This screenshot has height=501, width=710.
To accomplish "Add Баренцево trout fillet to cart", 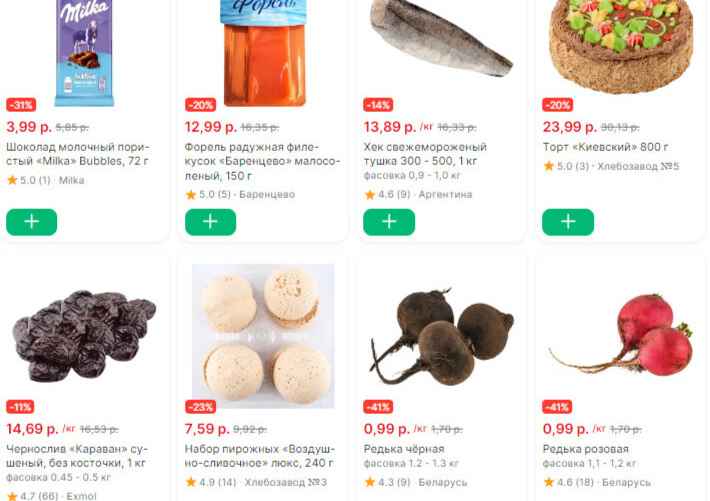I will [211, 222].
